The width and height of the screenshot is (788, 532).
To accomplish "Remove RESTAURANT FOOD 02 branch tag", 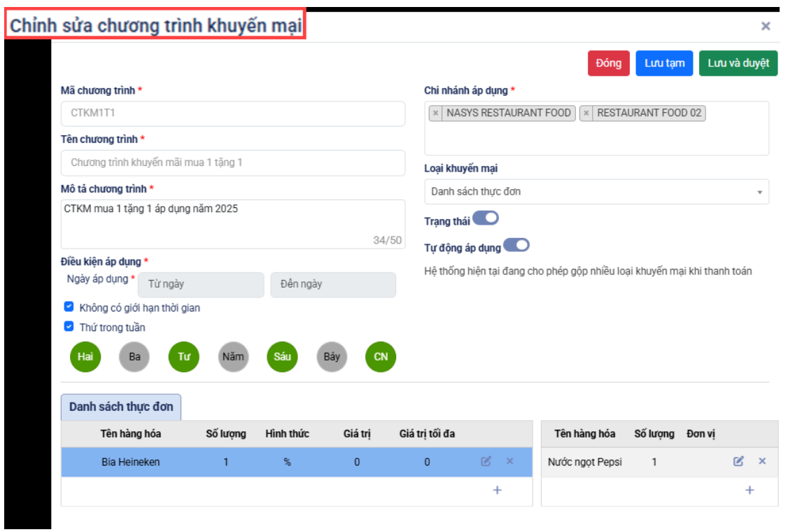I will point(586,113).
